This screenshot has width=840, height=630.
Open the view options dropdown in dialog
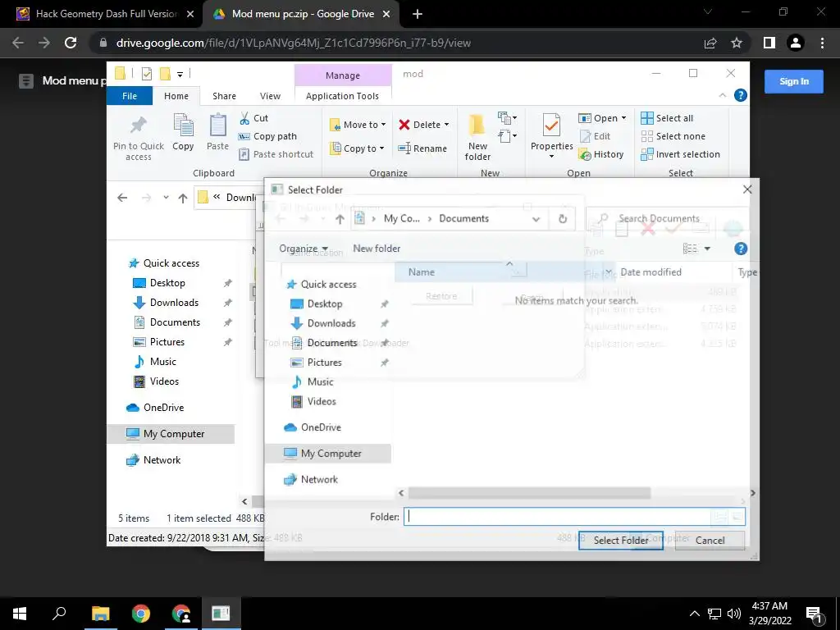pyautogui.click(x=707, y=249)
